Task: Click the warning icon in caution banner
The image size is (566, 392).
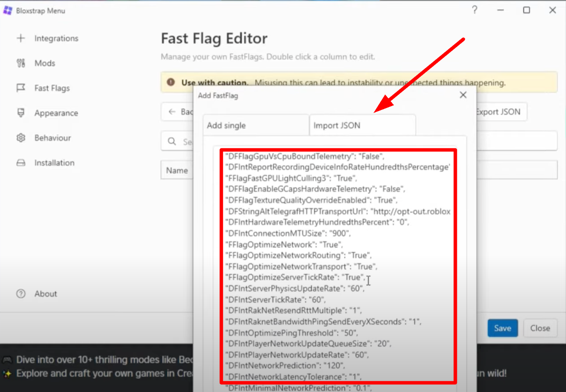Action: 171,82
